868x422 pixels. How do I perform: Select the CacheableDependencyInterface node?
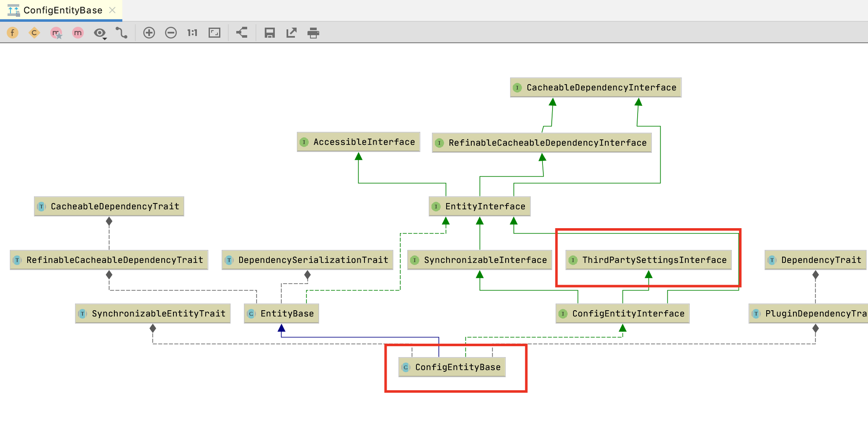click(596, 87)
